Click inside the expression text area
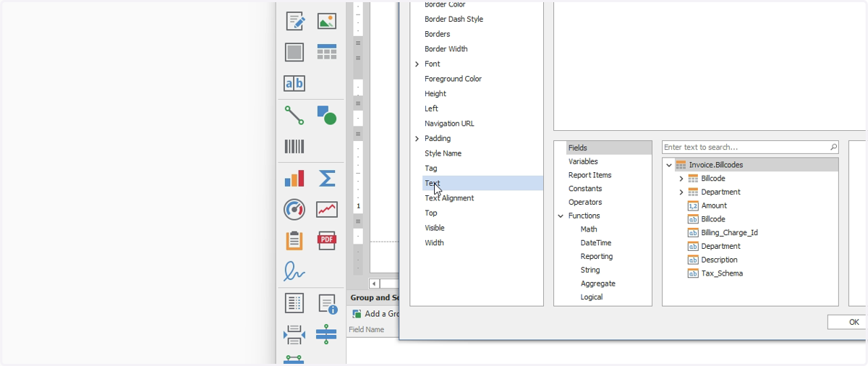The width and height of the screenshot is (868, 366). tap(709, 65)
